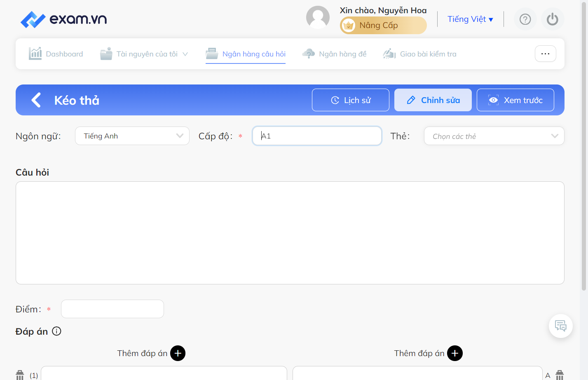Click the Đáp án info icon
This screenshot has width=588, height=380.
click(57, 331)
